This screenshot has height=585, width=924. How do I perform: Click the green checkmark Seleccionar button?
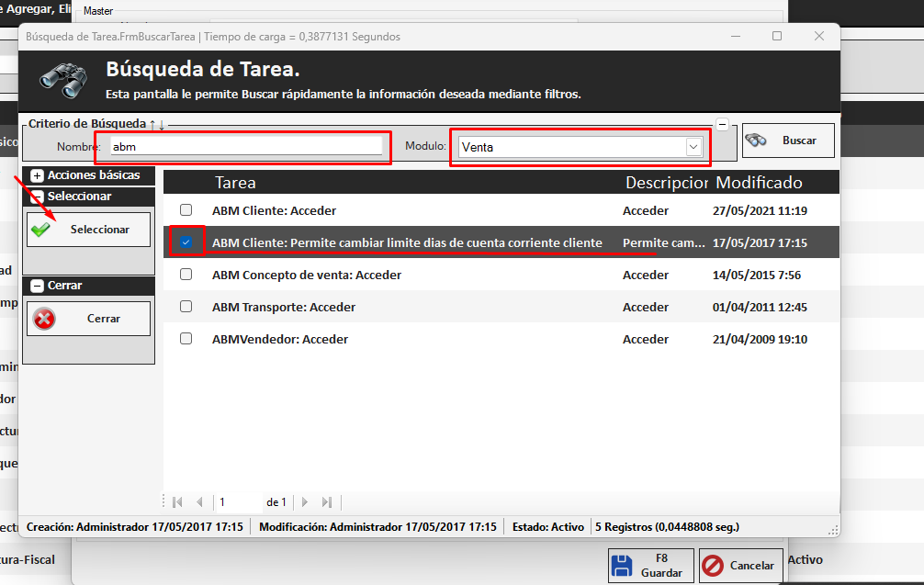88,230
